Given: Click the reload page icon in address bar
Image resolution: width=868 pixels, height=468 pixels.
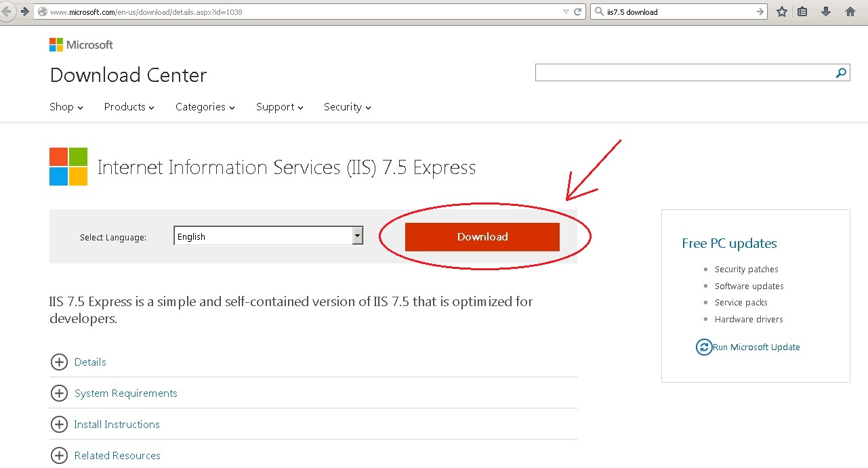Looking at the screenshot, I should (578, 12).
